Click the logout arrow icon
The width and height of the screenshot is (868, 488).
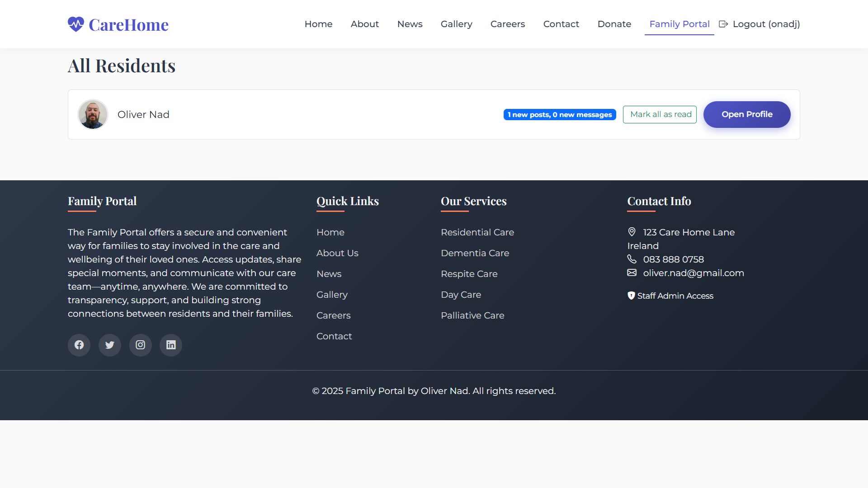click(x=723, y=24)
